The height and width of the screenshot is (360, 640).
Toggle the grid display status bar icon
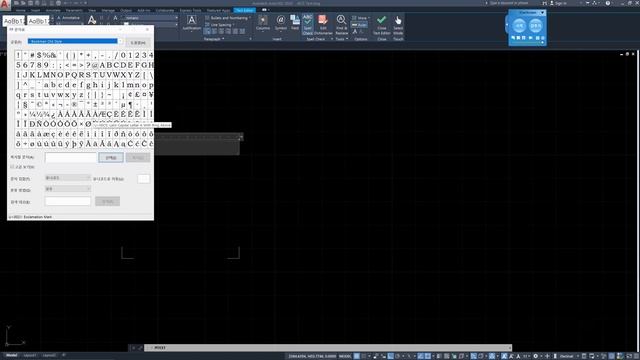(357, 356)
